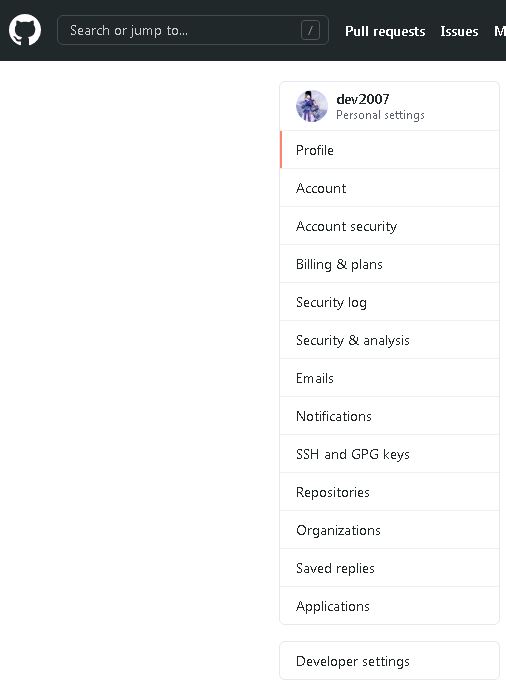Select the Repositories menu item
This screenshot has height=695, width=506.
[389, 492]
